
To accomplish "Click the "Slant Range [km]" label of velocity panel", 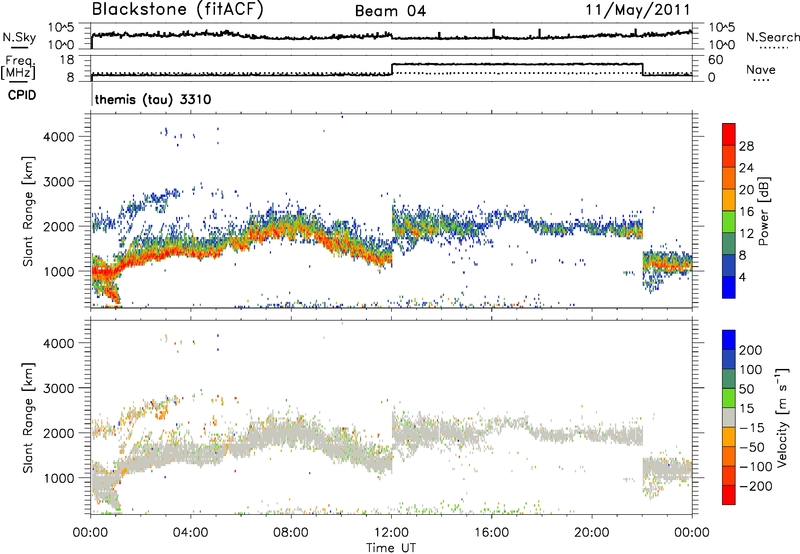I will (x=28, y=417).
